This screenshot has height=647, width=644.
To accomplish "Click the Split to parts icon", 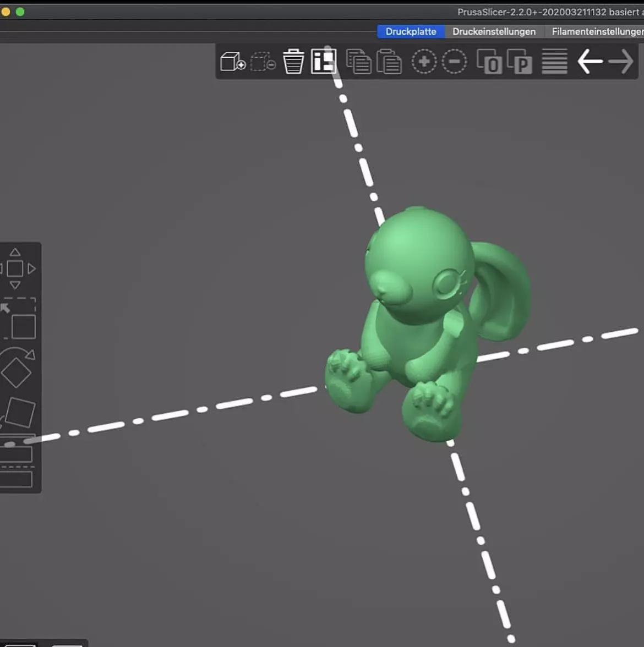I will pos(520,62).
